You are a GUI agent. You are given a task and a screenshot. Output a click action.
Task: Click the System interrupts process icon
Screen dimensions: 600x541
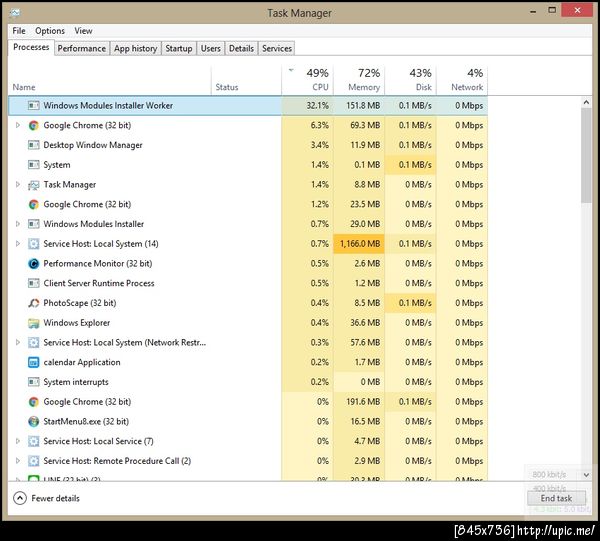(x=34, y=382)
